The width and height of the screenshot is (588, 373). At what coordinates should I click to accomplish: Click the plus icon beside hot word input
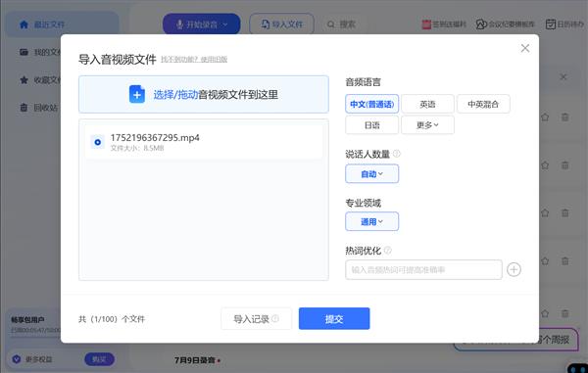coord(514,269)
